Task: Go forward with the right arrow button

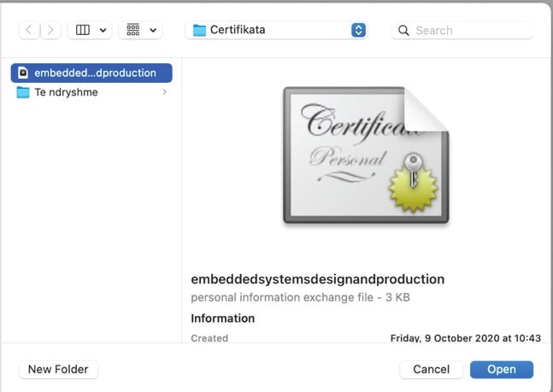Action: 50,30
